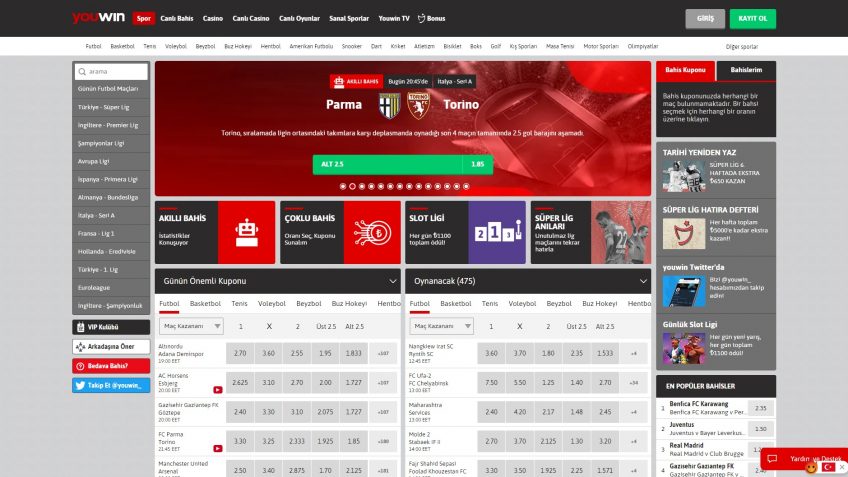The height and width of the screenshot is (477, 848).
Task: Expand more bets +4 for Nangklew Irat SC match
Action: [634, 353]
